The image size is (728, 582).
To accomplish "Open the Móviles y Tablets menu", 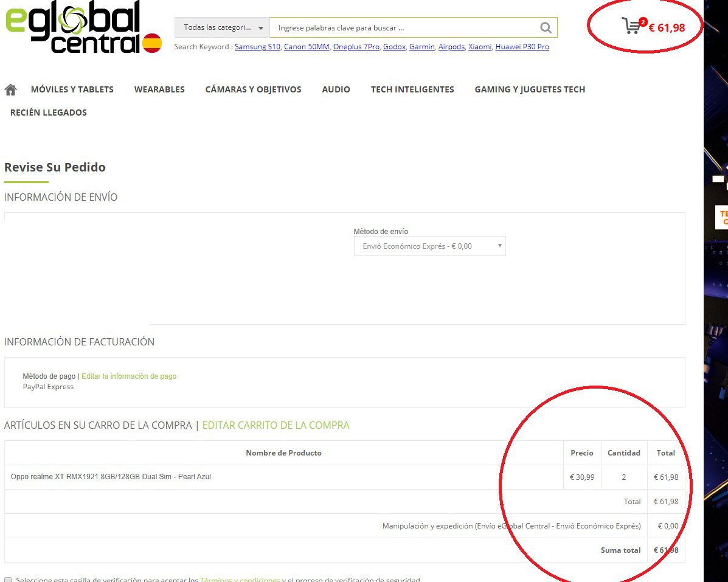I will tap(72, 89).
